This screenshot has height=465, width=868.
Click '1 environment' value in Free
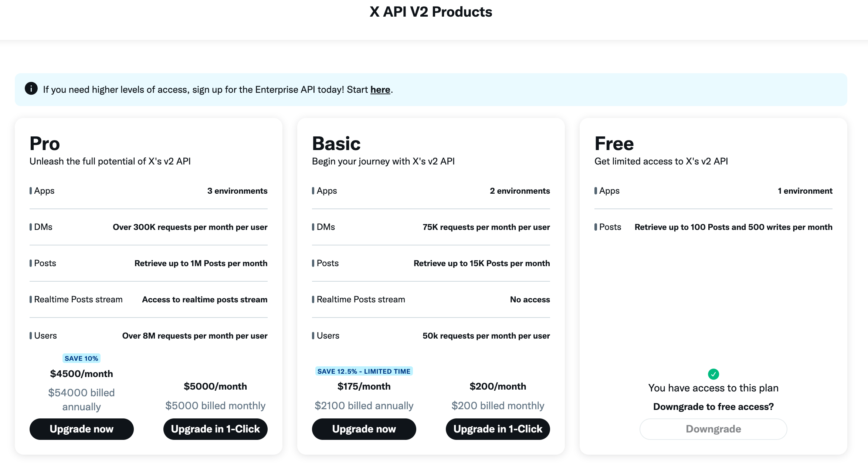click(x=805, y=191)
